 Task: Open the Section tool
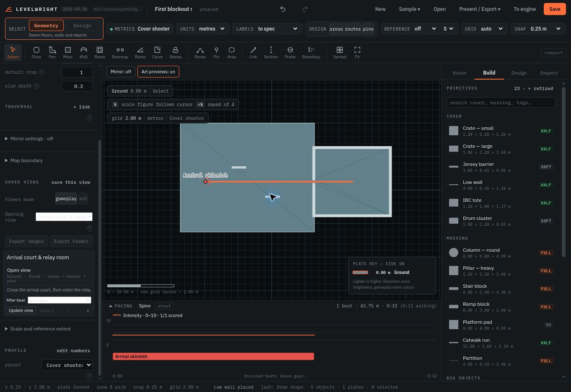point(271,52)
